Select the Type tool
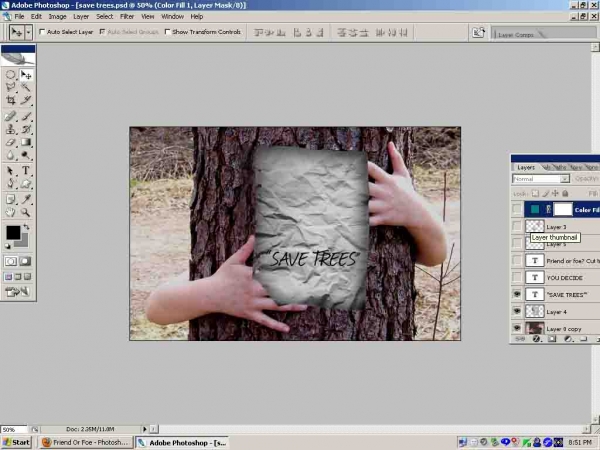 pyautogui.click(x=26, y=171)
